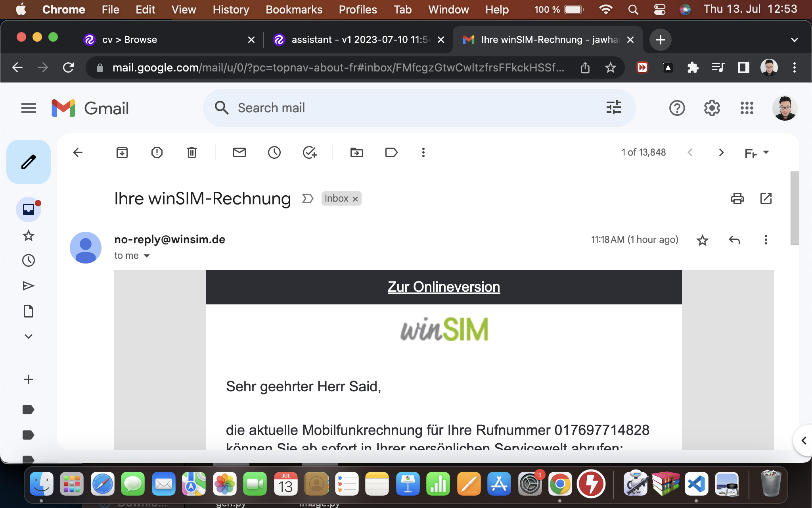Delete the email with trash icon
The image size is (812, 508).
pos(192,152)
